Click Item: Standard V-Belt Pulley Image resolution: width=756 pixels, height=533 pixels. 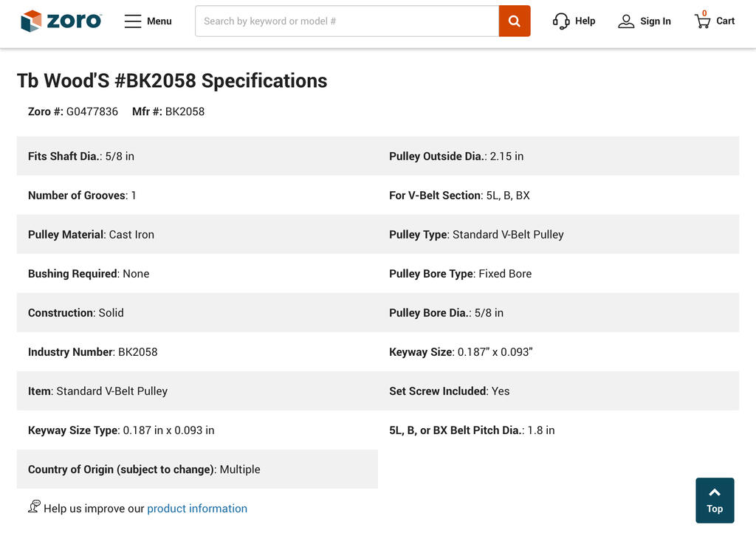point(197,391)
